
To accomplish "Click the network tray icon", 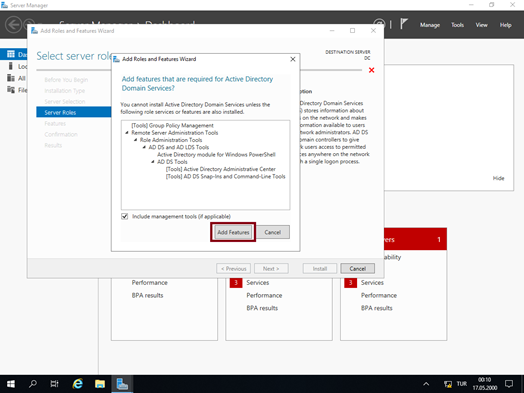I will [448, 384].
